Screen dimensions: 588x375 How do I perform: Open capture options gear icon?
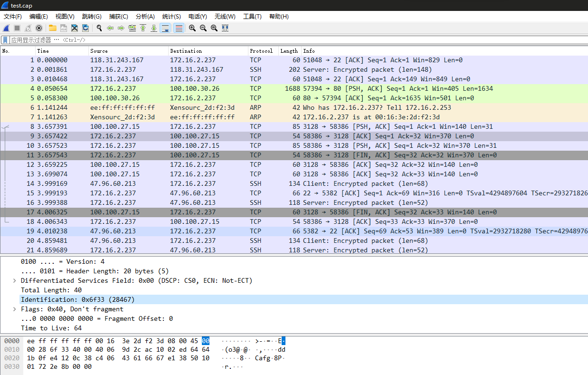[39, 28]
